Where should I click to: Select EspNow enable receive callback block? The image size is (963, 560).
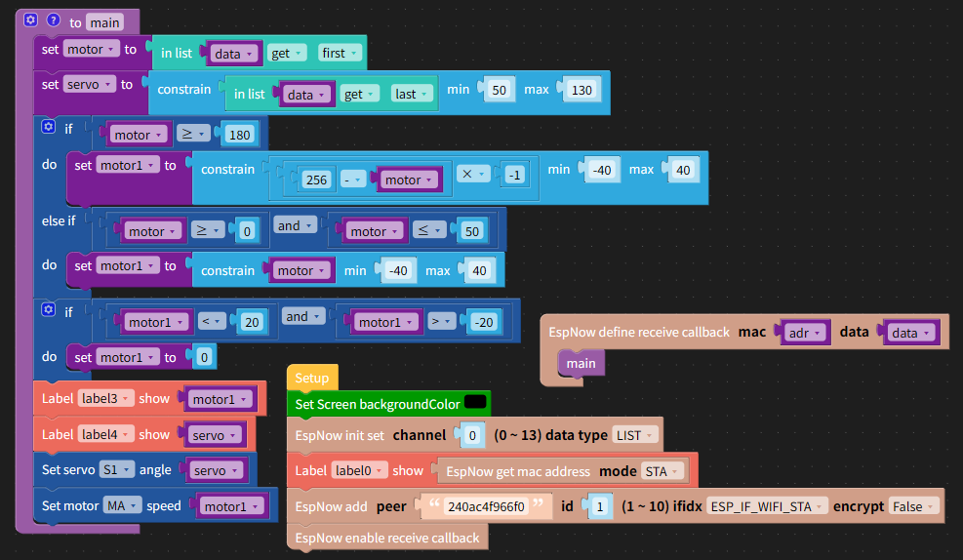click(x=387, y=538)
